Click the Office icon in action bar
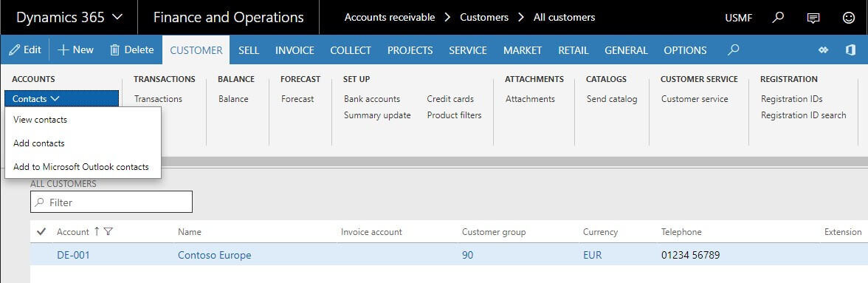Viewport: 868px width, 283px height. click(x=851, y=50)
